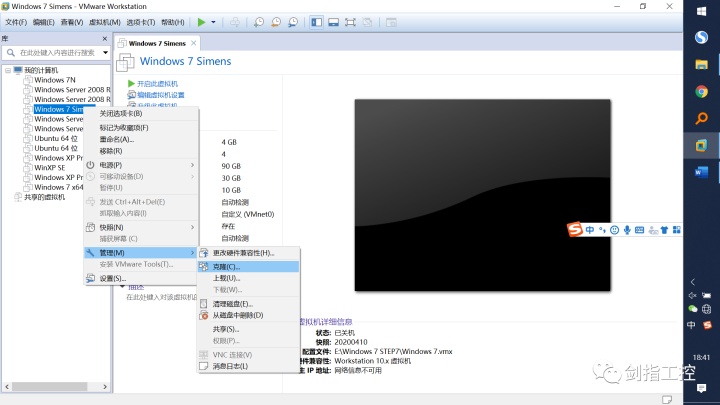Click the 管理(M) context menu entry
Screen dimensions: 720x405
point(141,253)
